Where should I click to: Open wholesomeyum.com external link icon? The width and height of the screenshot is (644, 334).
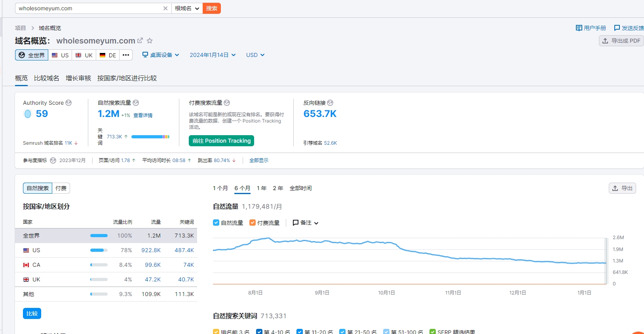(x=140, y=41)
